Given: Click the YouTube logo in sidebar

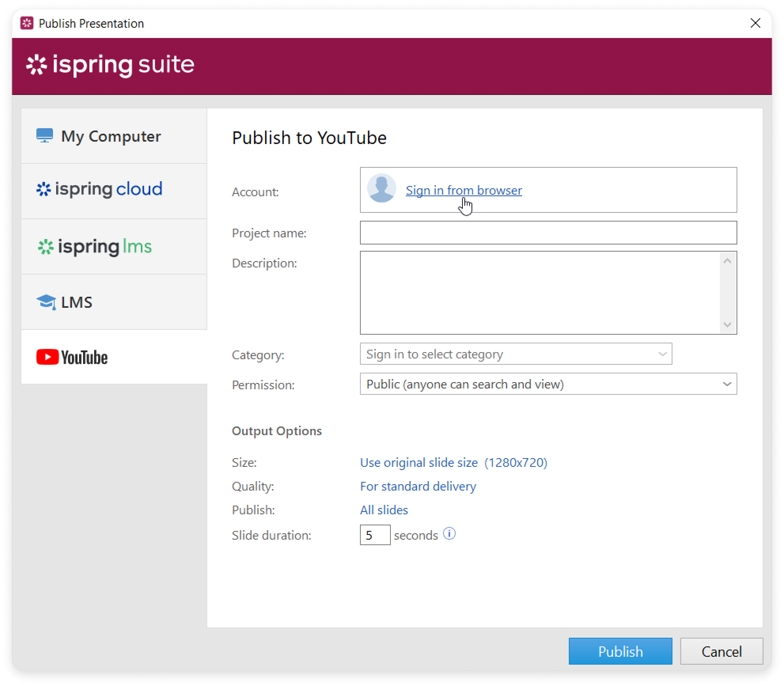Looking at the screenshot, I should pos(72,357).
